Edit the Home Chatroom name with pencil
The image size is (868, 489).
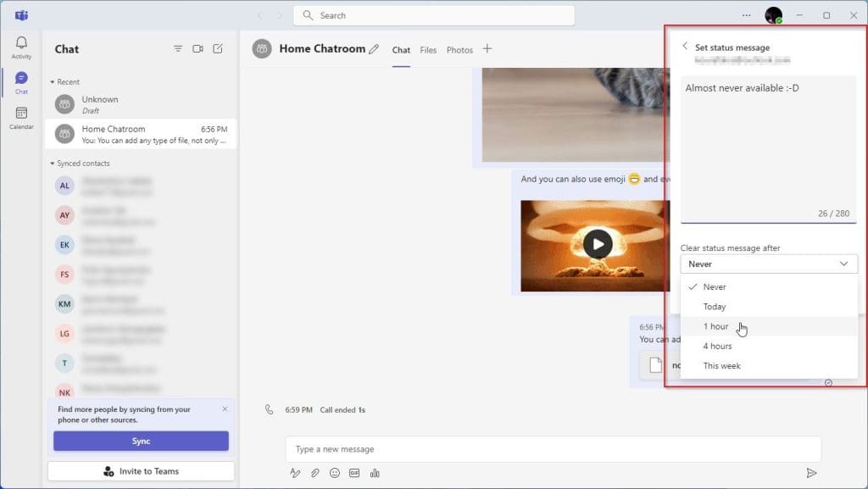coord(374,49)
